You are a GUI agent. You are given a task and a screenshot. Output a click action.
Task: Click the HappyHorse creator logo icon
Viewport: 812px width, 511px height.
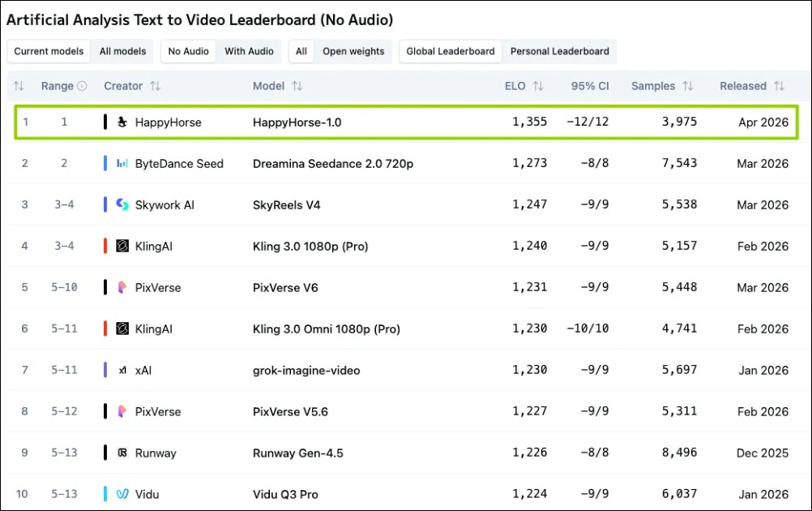point(122,122)
